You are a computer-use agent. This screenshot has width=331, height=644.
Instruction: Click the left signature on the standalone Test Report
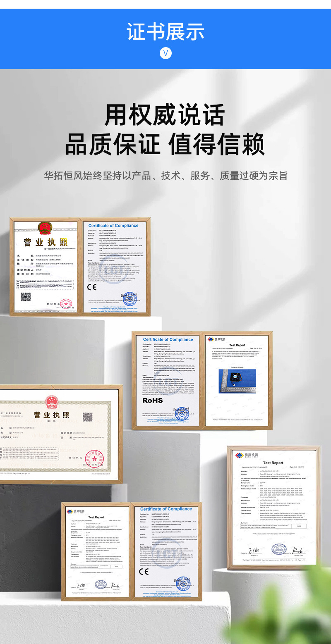coord(253,550)
